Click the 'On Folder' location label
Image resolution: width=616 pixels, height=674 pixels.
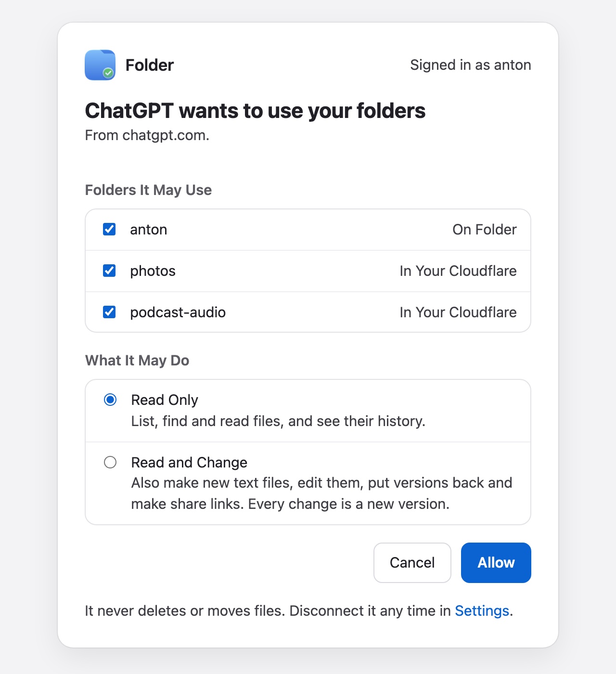[x=485, y=230]
